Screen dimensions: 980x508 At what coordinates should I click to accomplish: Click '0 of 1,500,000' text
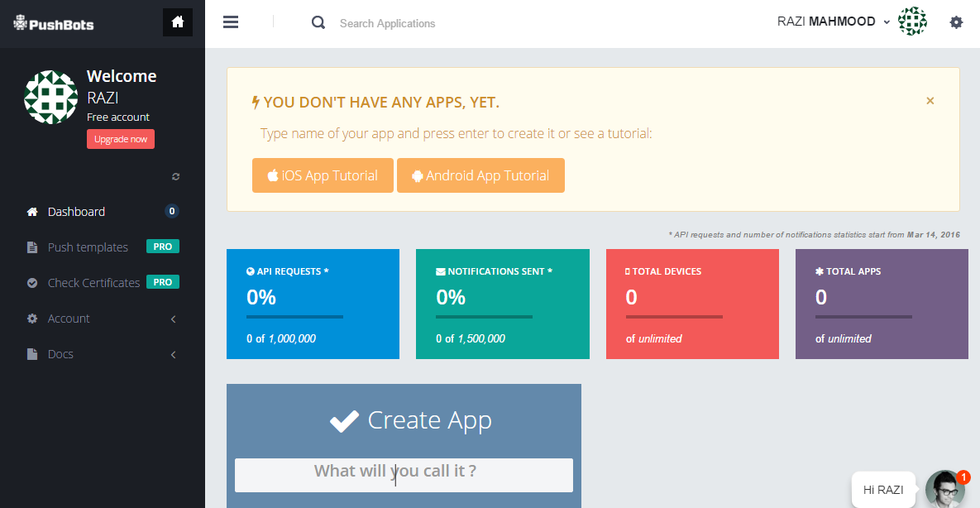click(x=471, y=338)
